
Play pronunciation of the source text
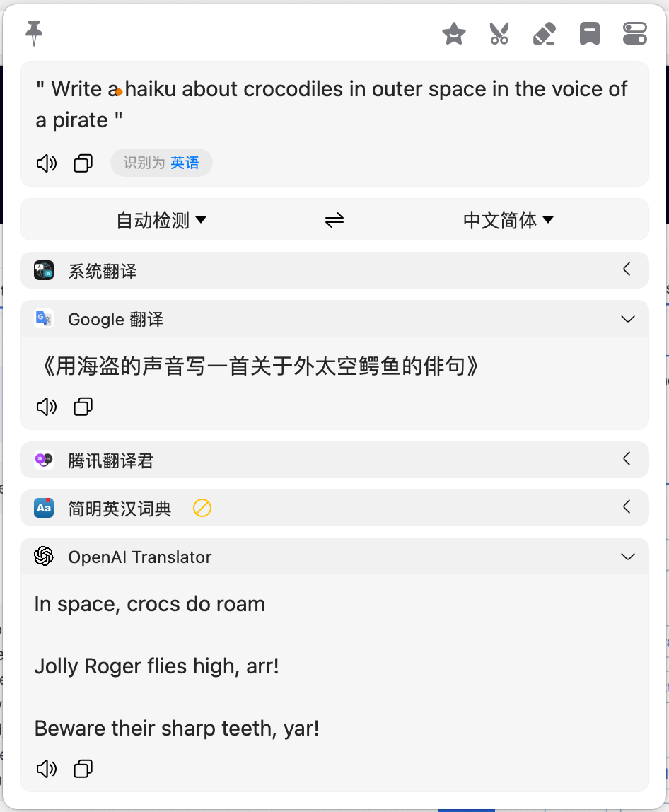(x=46, y=163)
